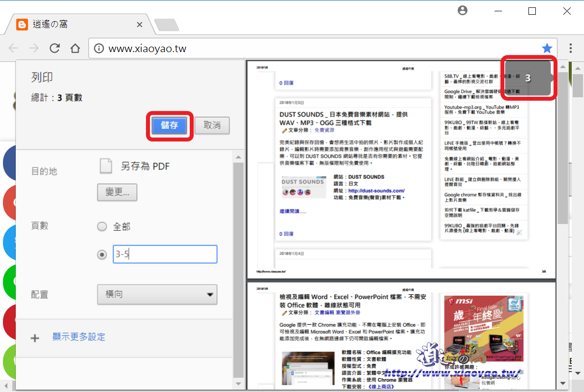Click 繼續閱讀 link in preview
Screen dimensions: 584x392
[x=293, y=211]
